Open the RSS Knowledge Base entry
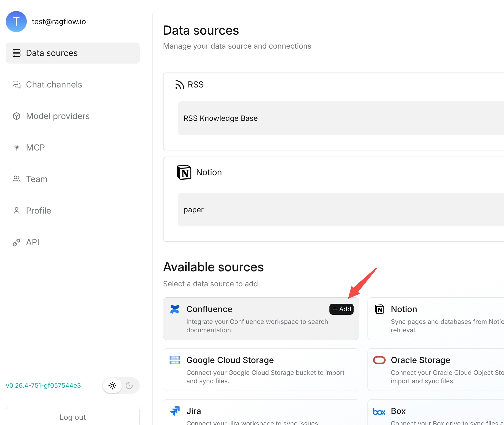The image size is (504, 425). tap(341, 118)
